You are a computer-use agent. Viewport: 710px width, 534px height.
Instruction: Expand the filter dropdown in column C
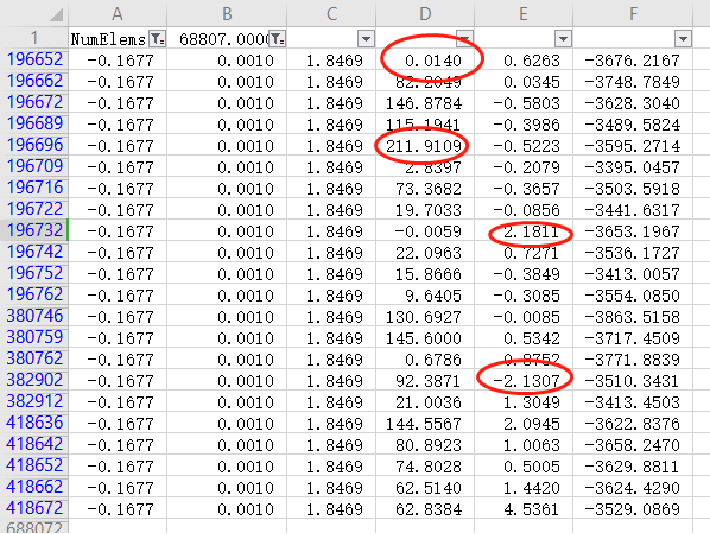coord(365,39)
